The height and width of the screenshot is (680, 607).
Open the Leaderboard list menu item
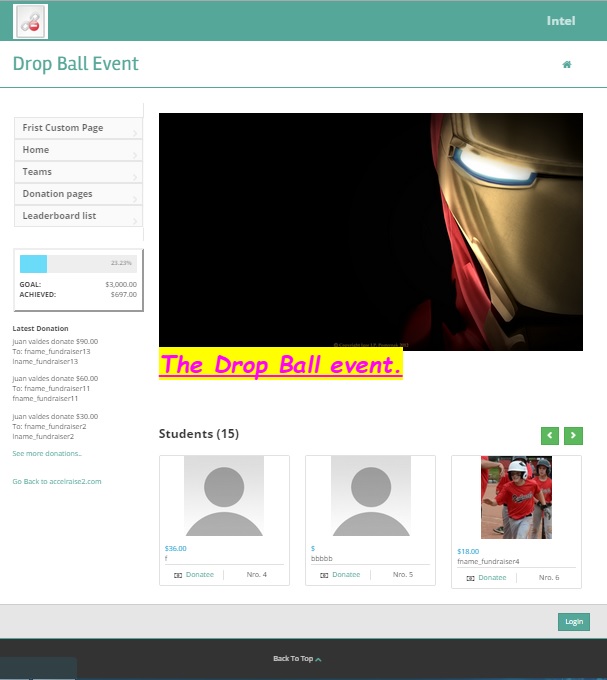pyautogui.click(x=78, y=216)
